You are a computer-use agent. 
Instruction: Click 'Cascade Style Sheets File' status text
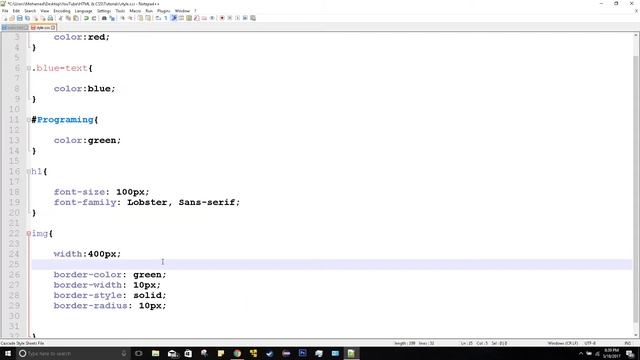coord(22,343)
